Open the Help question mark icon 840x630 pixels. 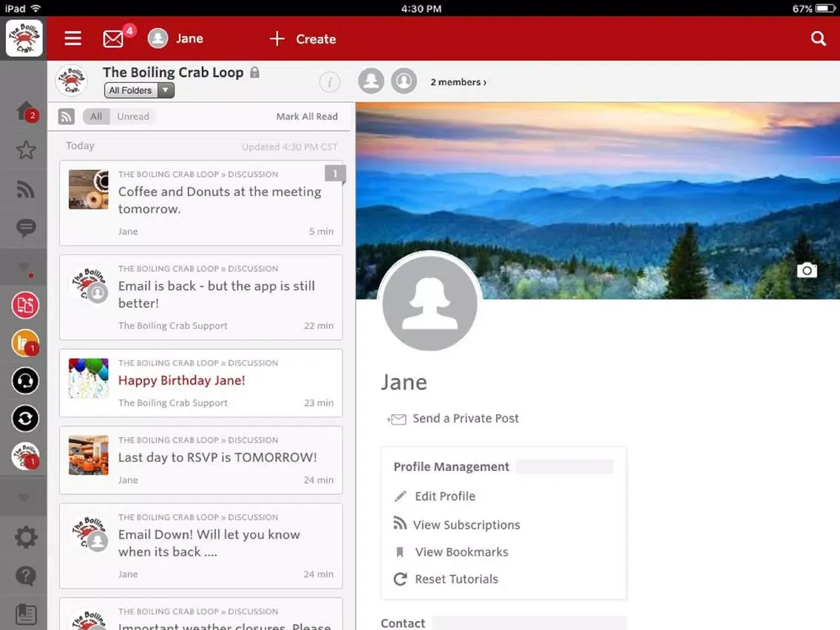26,576
